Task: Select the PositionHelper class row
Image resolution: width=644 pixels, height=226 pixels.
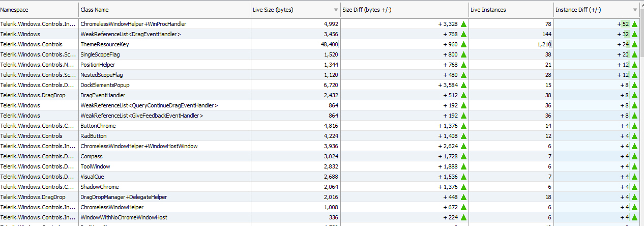Action: [320, 65]
